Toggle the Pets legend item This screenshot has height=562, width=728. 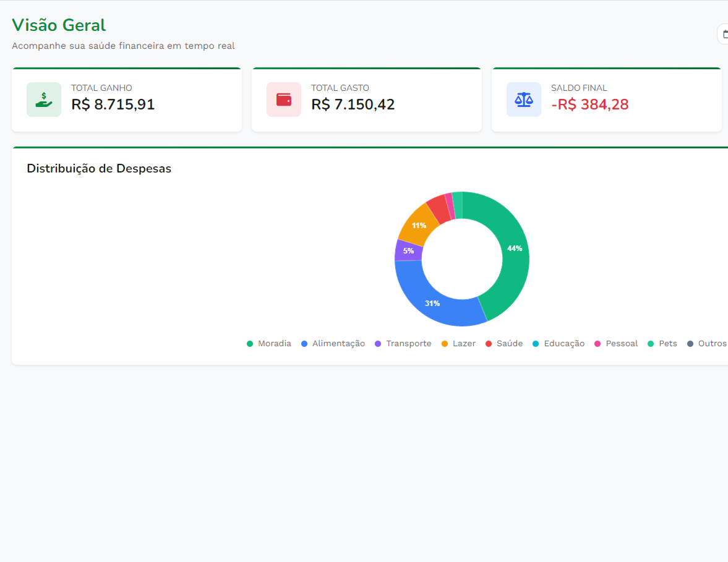click(662, 343)
